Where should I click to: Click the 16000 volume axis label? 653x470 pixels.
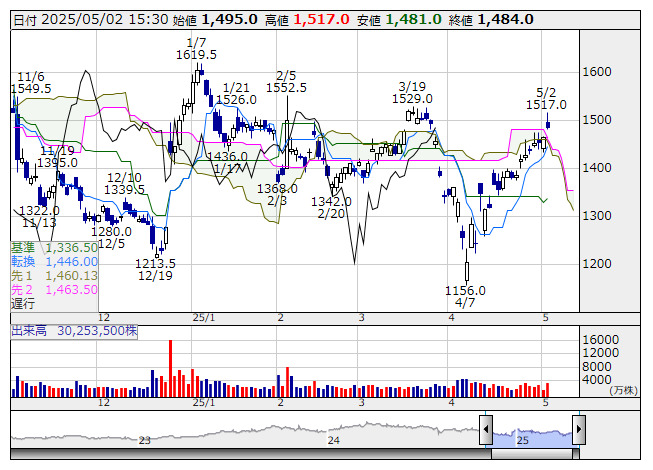coord(600,340)
